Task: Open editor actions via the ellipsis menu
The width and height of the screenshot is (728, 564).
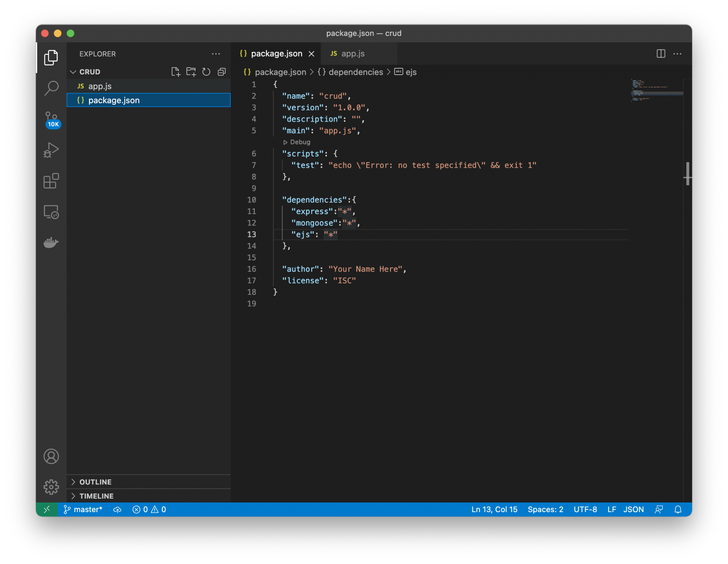Action: pyautogui.click(x=677, y=54)
